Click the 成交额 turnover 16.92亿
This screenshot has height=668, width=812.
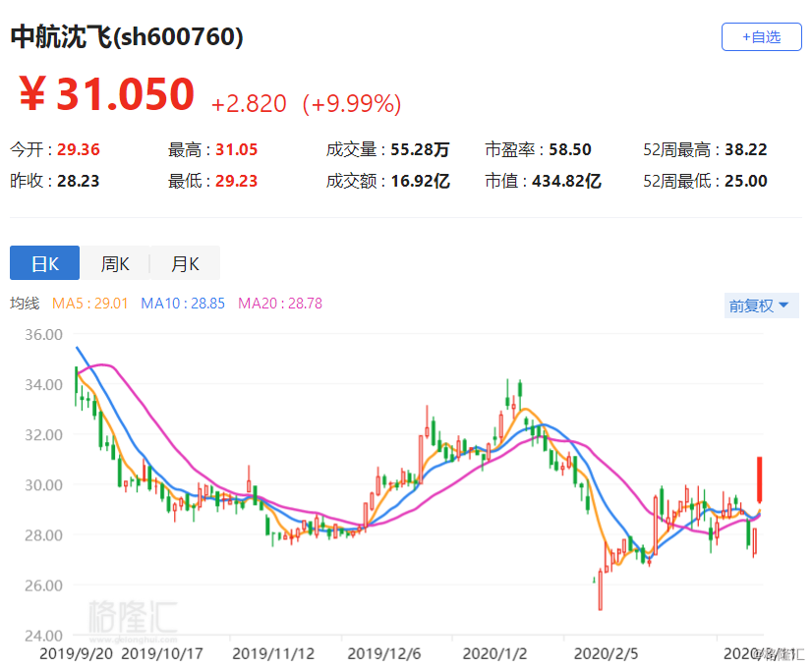tap(420, 181)
